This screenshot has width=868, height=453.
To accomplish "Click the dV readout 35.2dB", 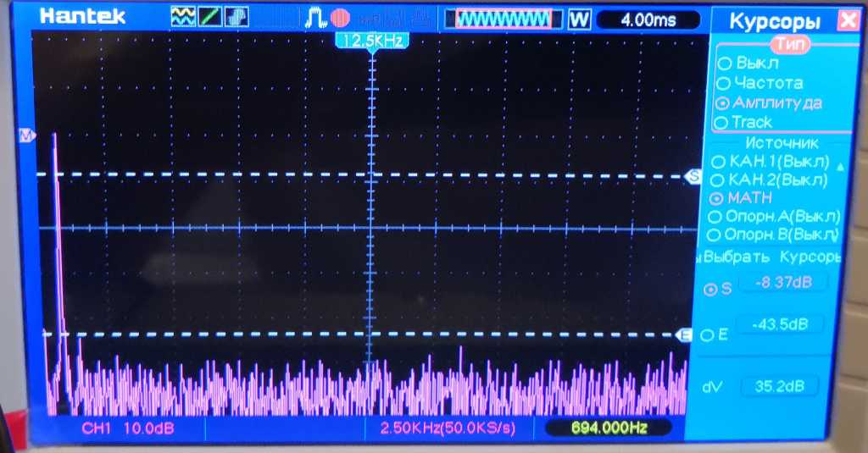I will [780, 385].
